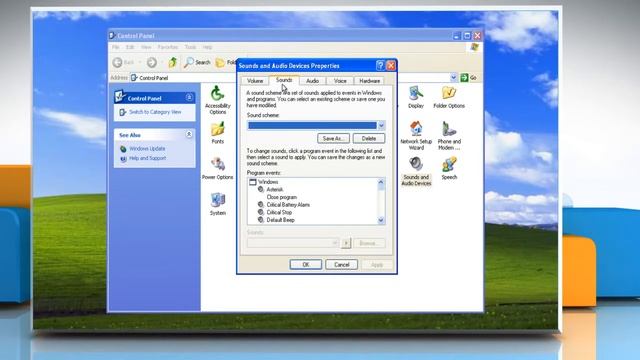Switch to the Voice tab
The image size is (640, 360).
pos(340,81)
